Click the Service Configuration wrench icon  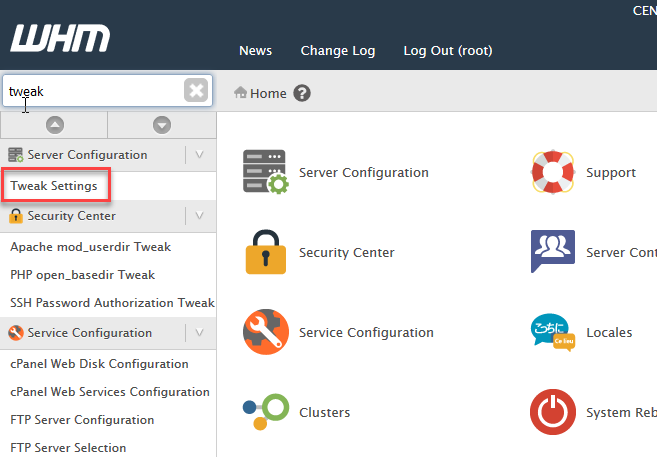tap(265, 332)
